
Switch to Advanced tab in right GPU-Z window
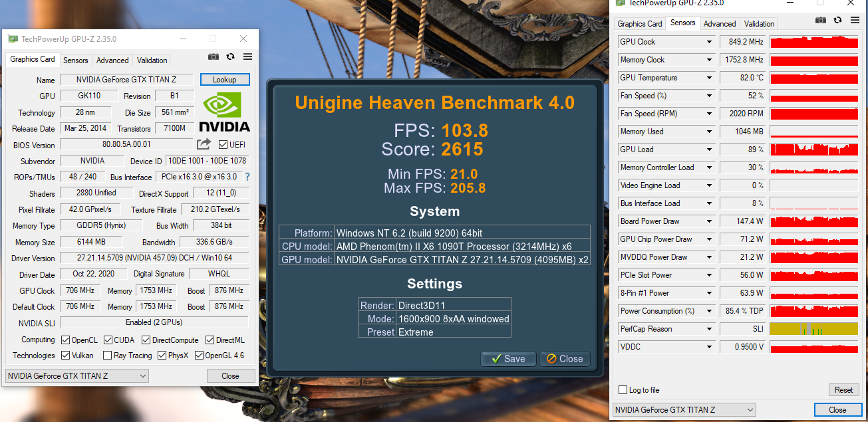720,24
